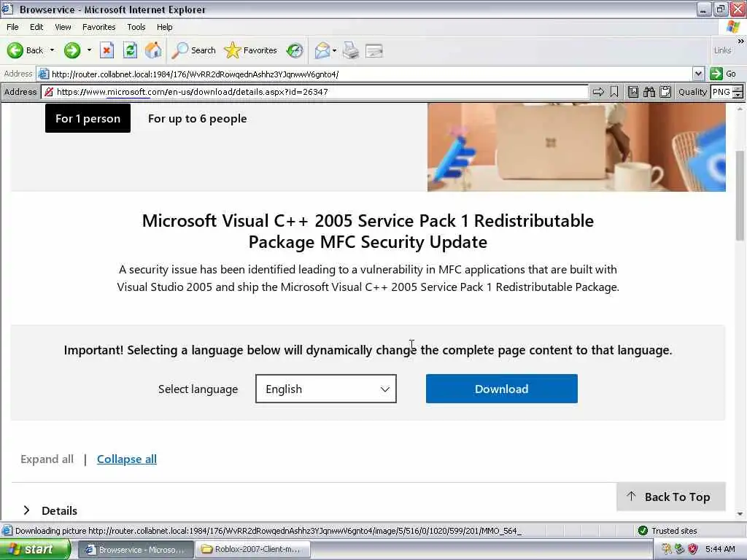Viewport: 747px width, 560px height.
Task: Click the blue Download button
Action: tap(502, 389)
